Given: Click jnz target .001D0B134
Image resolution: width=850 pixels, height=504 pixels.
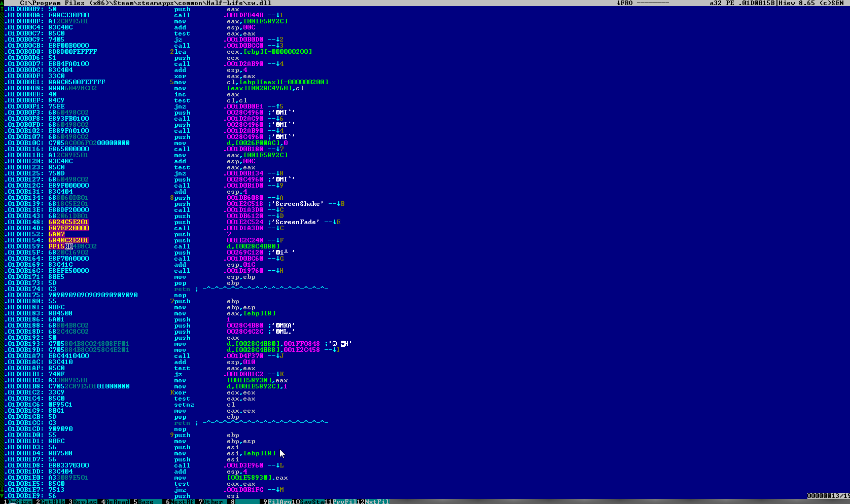Looking at the screenshot, I should coord(244,173).
